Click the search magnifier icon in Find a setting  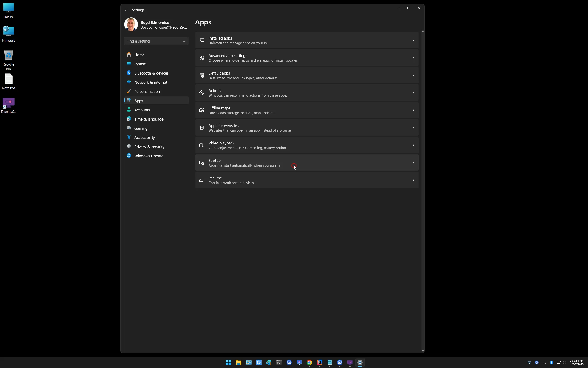184,41
